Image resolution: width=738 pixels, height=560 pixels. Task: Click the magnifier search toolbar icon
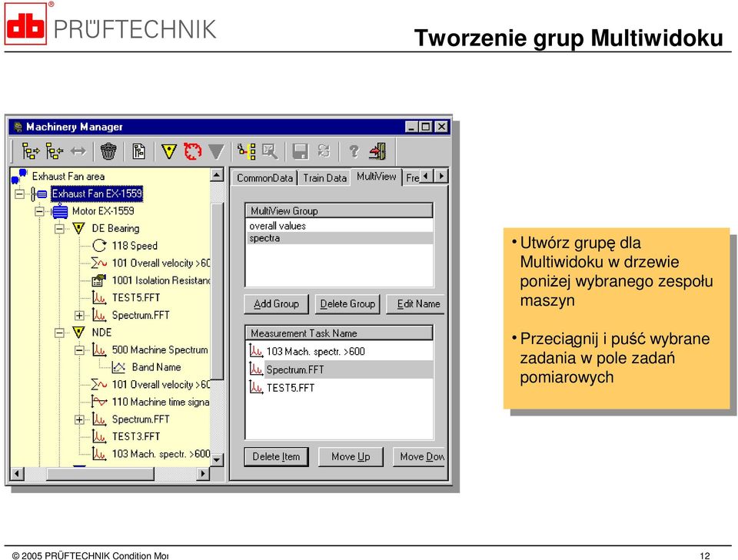coord(270,151)
